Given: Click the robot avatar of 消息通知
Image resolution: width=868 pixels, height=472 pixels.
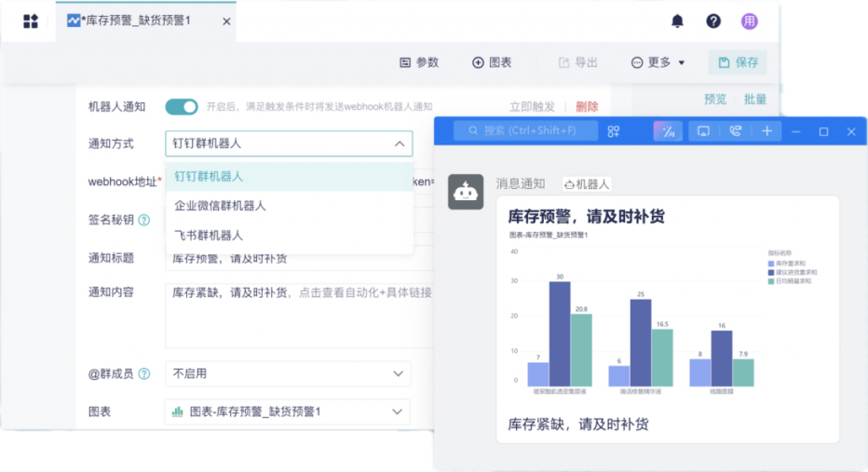Looking at the screenshot, I should coord(466,192).
